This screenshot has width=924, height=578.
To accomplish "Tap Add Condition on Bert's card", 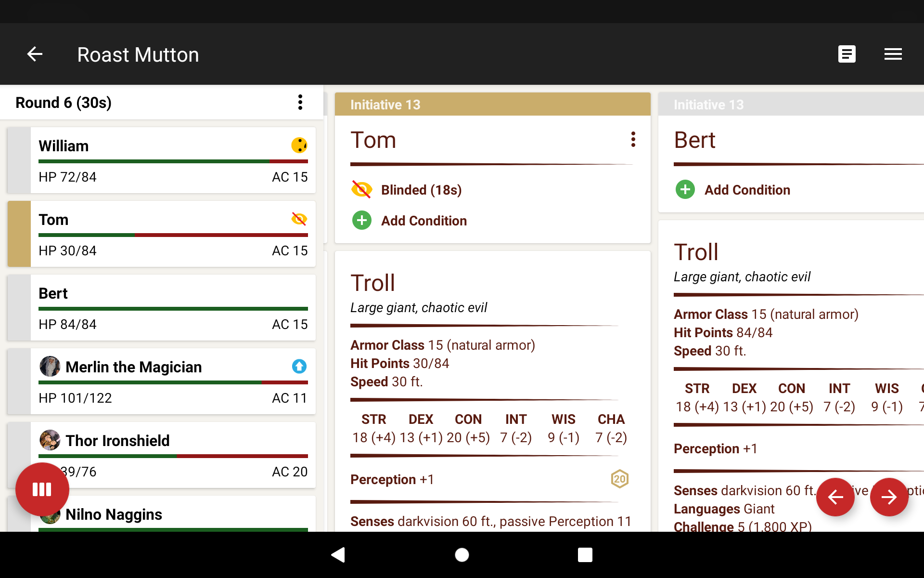I will [x=747, y=189].
